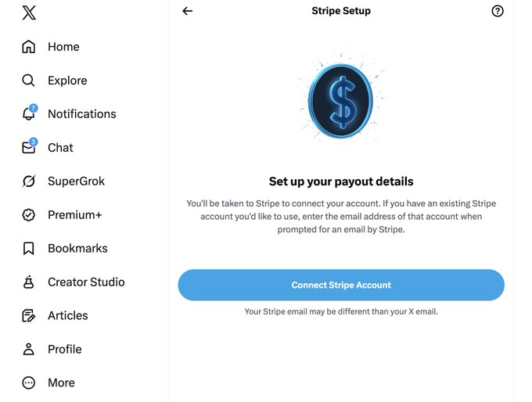Click the Creator Studio icon
Screen dimensions: 532x402
29,282
